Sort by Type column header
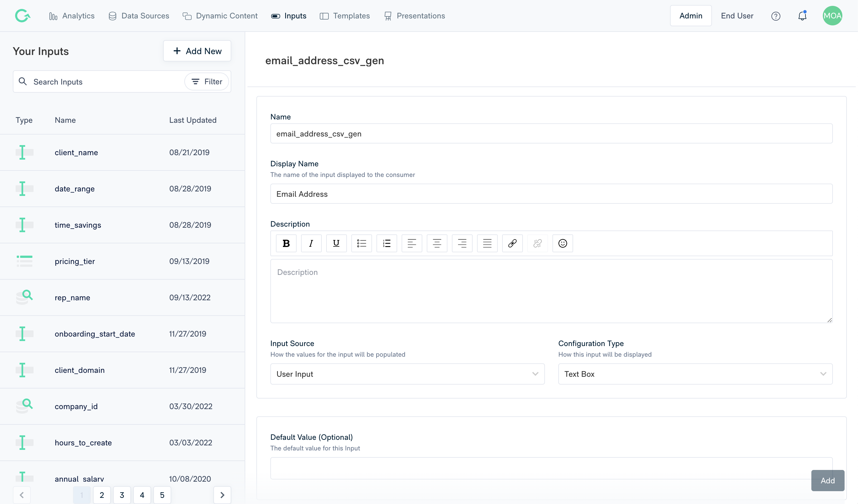858x504 pixels. point(24,120)
